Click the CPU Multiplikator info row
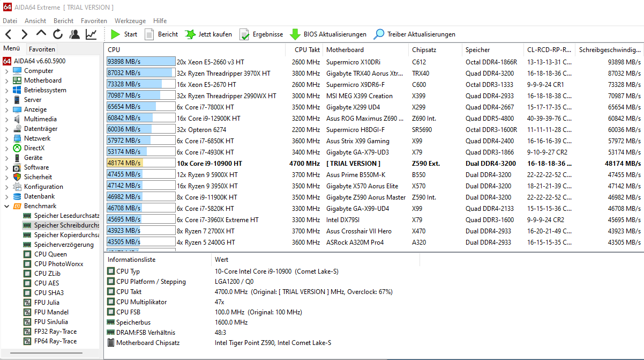The height and width of the screenshot is (360, 644). [374, 302]
